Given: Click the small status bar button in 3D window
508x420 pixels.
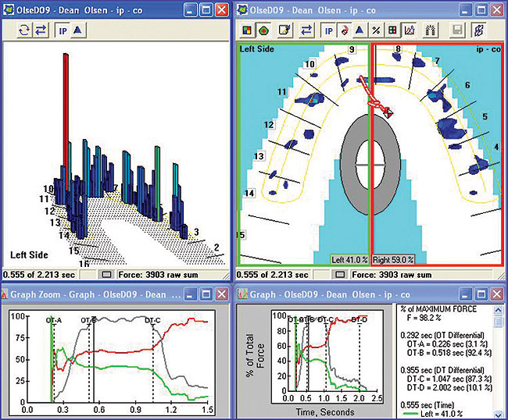Looking at the screenshot, I should click(108, 274).
